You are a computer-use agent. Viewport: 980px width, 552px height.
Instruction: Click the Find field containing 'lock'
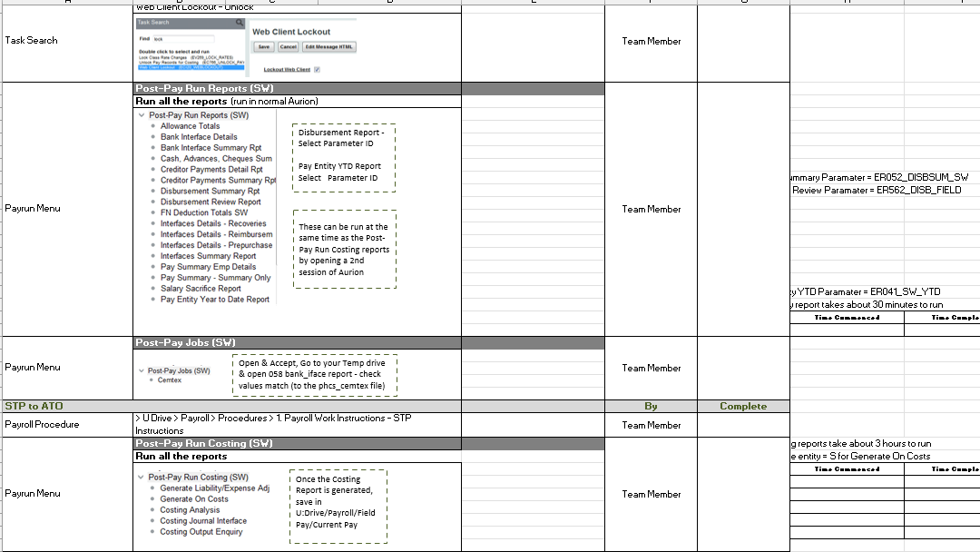pyautogui.click(x=182, y=39)
